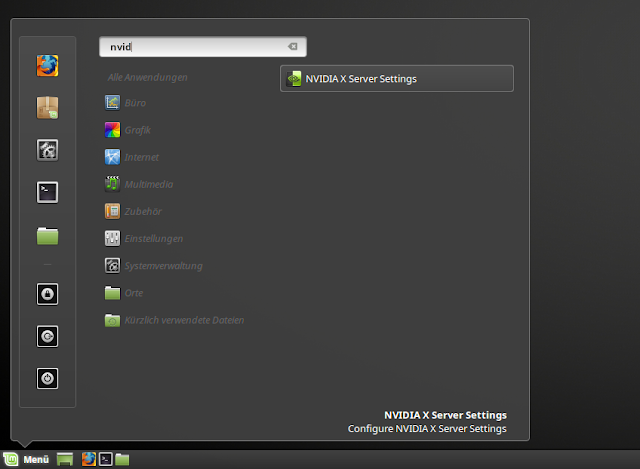The height and width of the screenshot is (469, 640).
Task: Click the Kürzlich verwendete Dateien folder icon
Action: coord(112,320)
